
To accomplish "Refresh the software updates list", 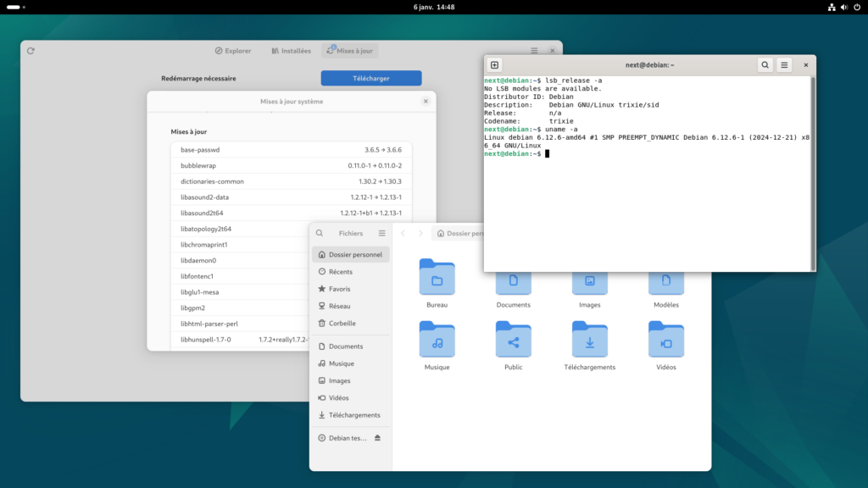I will 31,51.
